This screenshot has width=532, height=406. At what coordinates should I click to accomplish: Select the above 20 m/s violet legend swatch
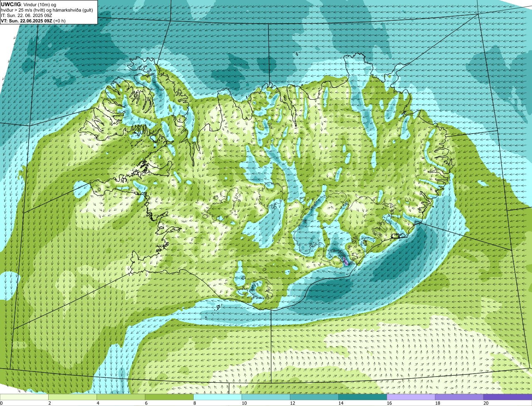tap(508, 397)
